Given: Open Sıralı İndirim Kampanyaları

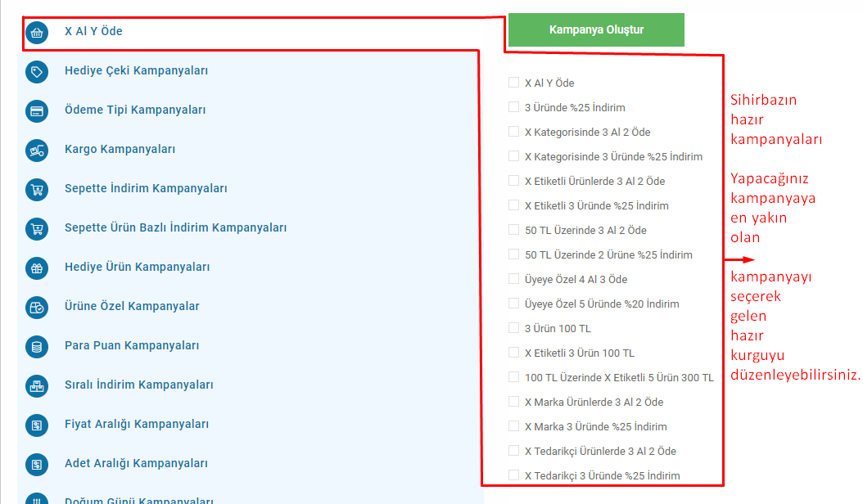Looking at the screenshot, I should click(x=138, y=385).
